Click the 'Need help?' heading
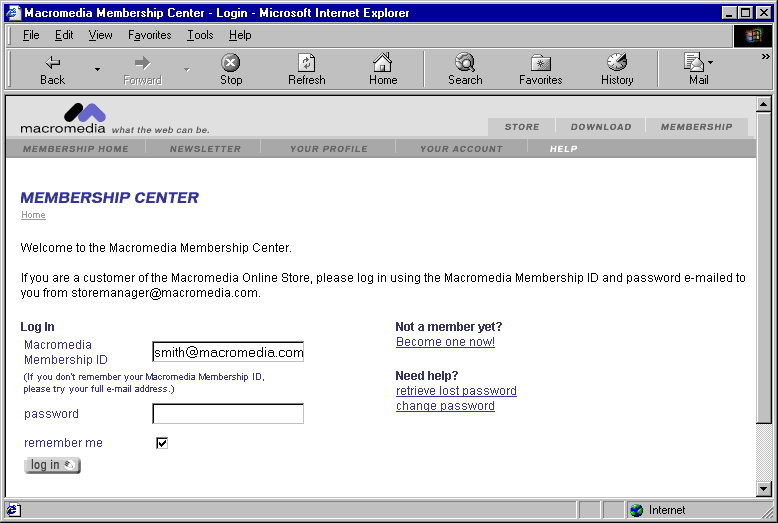Screen dimensions: 778x523 427,376
